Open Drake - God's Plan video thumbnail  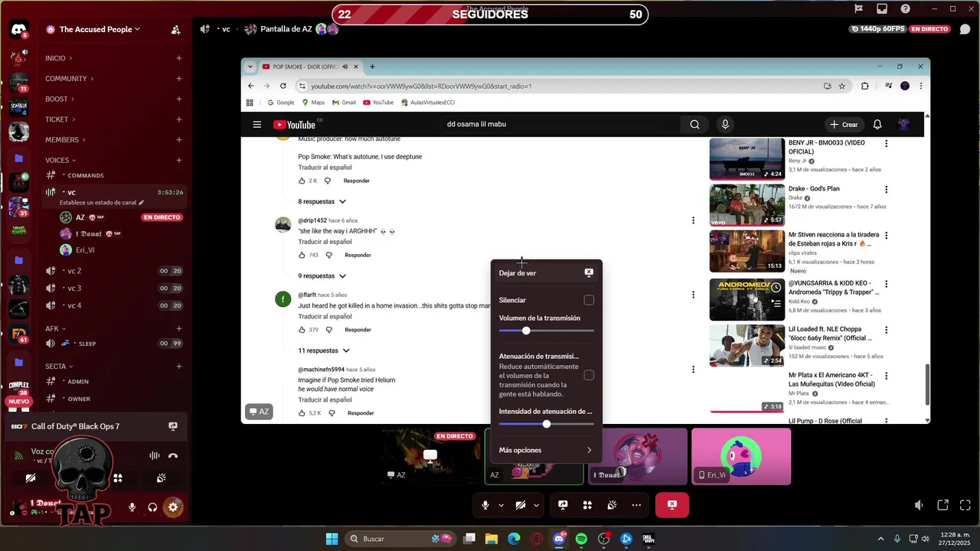(x=746, y=204)
